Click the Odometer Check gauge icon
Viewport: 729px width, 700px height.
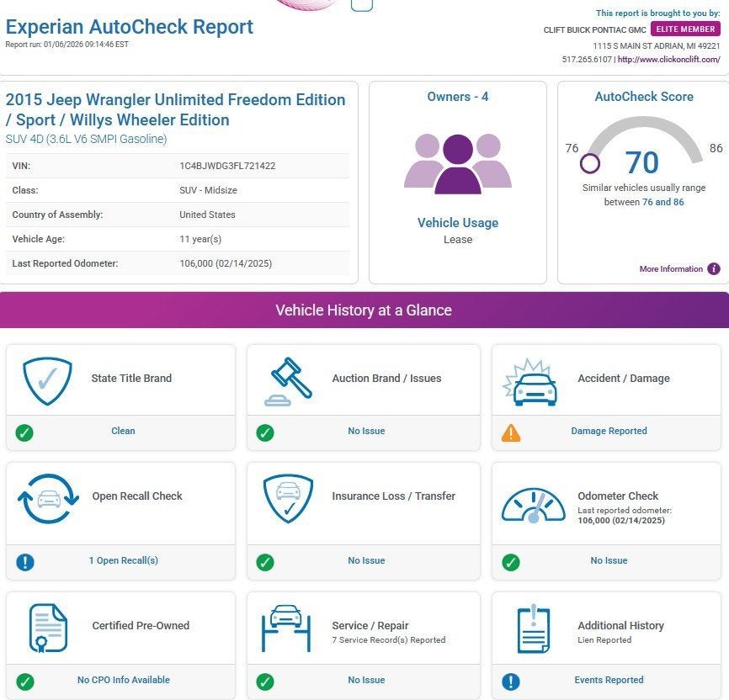pos(534,505)
